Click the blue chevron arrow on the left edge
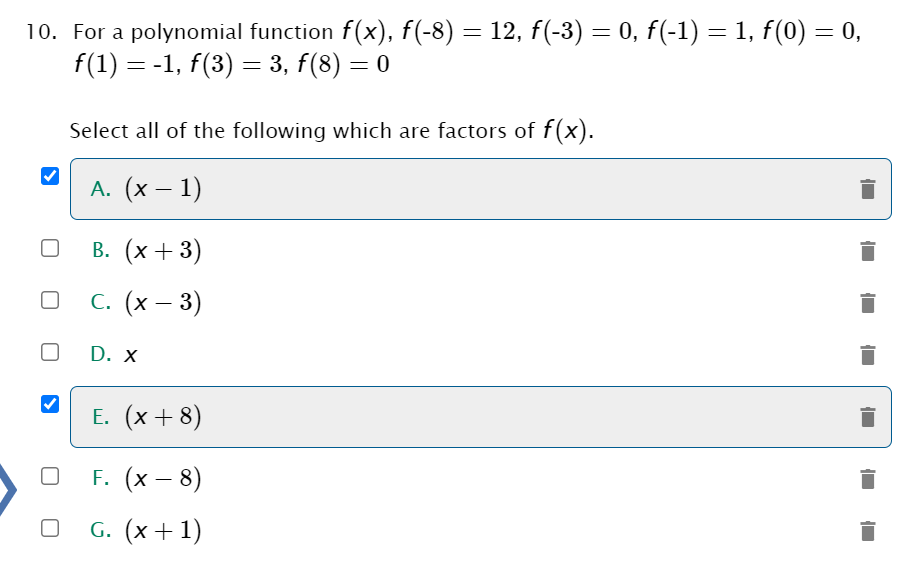923x584 pixels. (8, 490)
